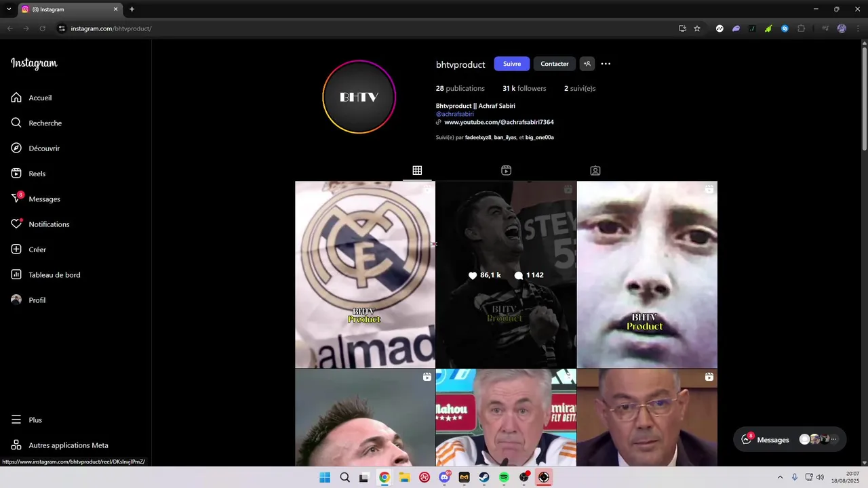
Task: Open media controls icon in Chrome
Action: (x=825, y=28)
